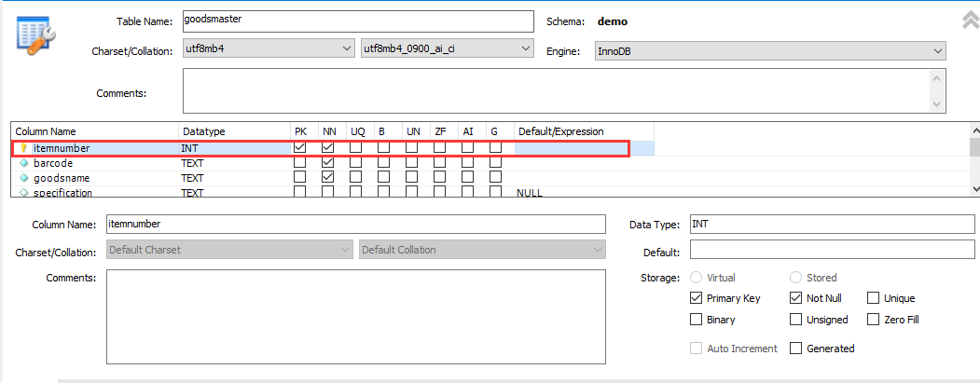Click the Column Name grid header
This screenshot has width=980, height=383.
(x=46, y=131)
